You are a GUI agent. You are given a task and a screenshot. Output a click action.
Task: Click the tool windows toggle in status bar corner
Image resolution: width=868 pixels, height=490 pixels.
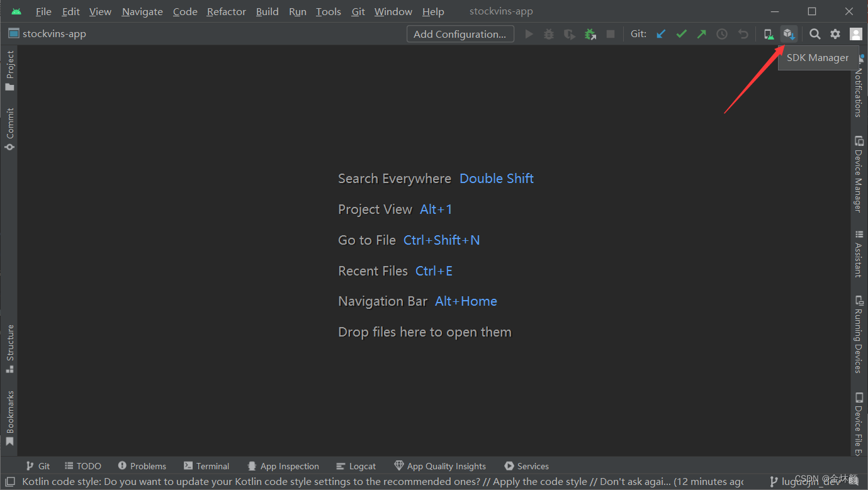pyautogui.click(x=10, y=482)
